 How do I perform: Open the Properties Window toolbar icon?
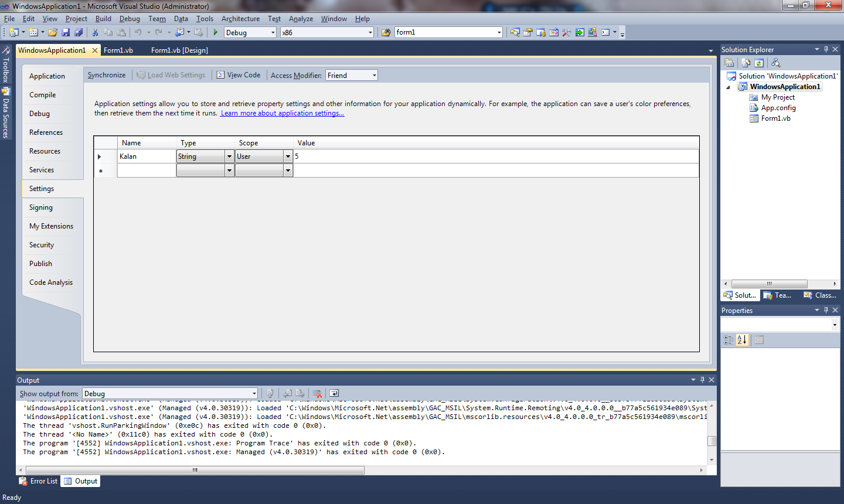528,32
